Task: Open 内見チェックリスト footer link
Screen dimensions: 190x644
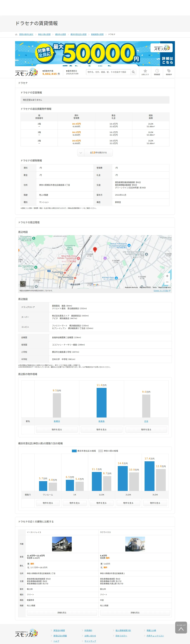Action: pyautogui.click(x=155, y=636)
